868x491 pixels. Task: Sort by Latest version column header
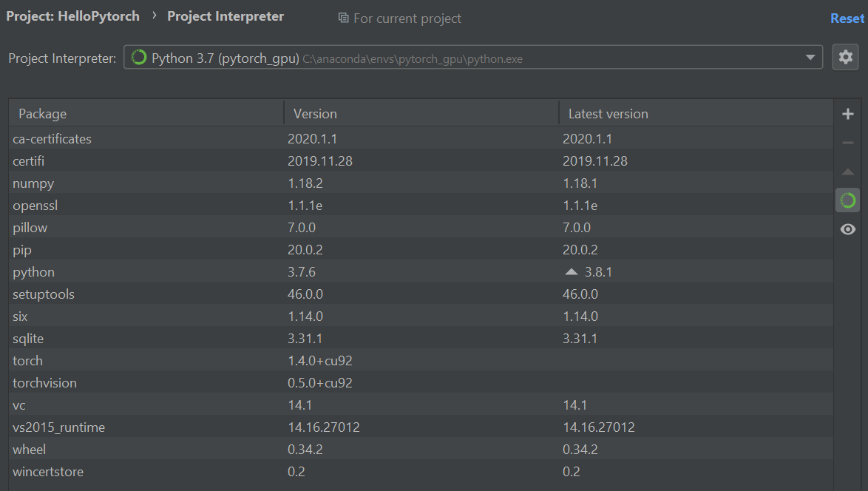coord(696,113)
